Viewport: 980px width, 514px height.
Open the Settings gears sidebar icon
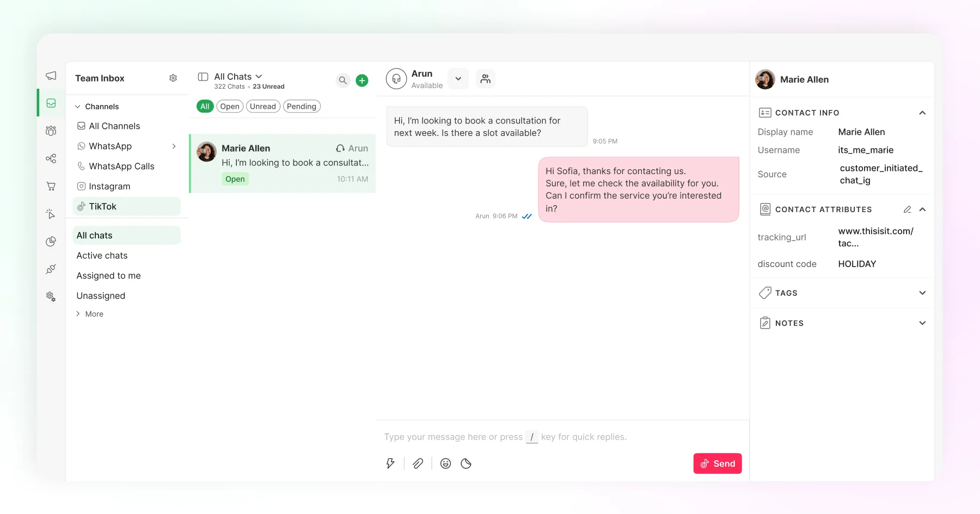point(51,296)
